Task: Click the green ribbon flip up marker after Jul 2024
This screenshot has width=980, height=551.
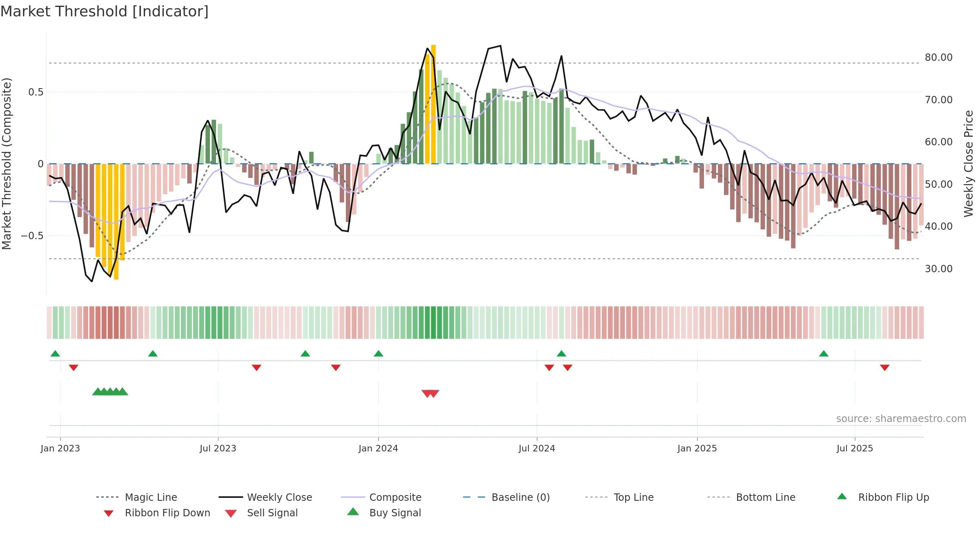Action: [561, 353]
